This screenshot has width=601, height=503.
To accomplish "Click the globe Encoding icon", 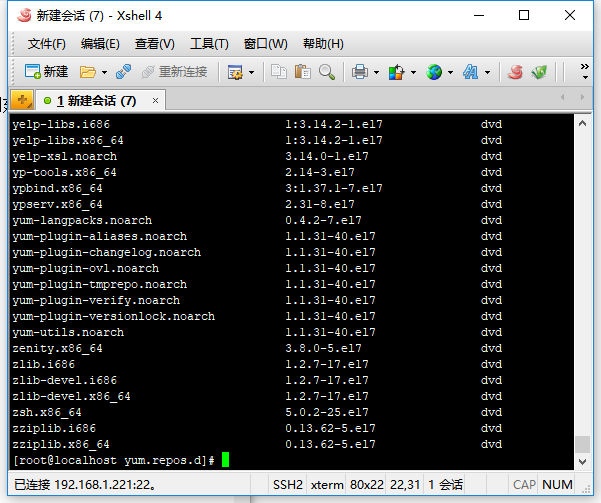I will [x=434, y=72].
